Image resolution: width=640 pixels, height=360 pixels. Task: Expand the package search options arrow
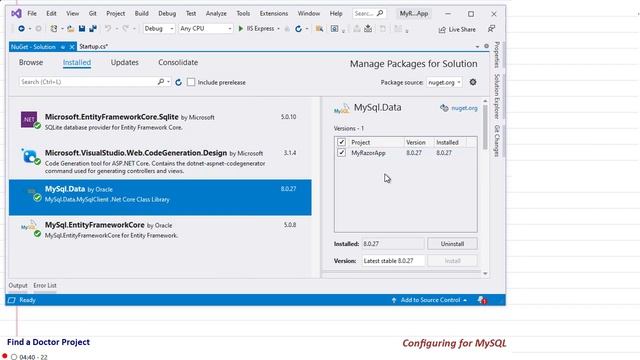coord(168,82)
